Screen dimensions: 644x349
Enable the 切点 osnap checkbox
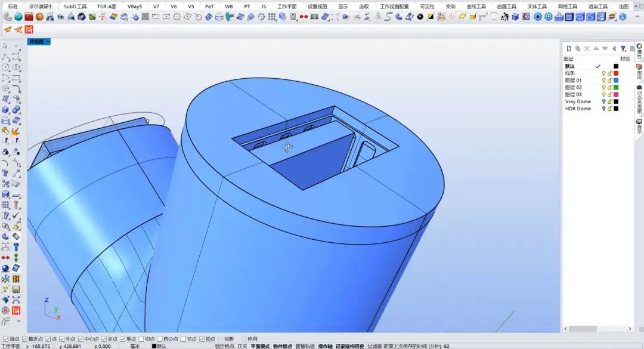coord(141,339)
